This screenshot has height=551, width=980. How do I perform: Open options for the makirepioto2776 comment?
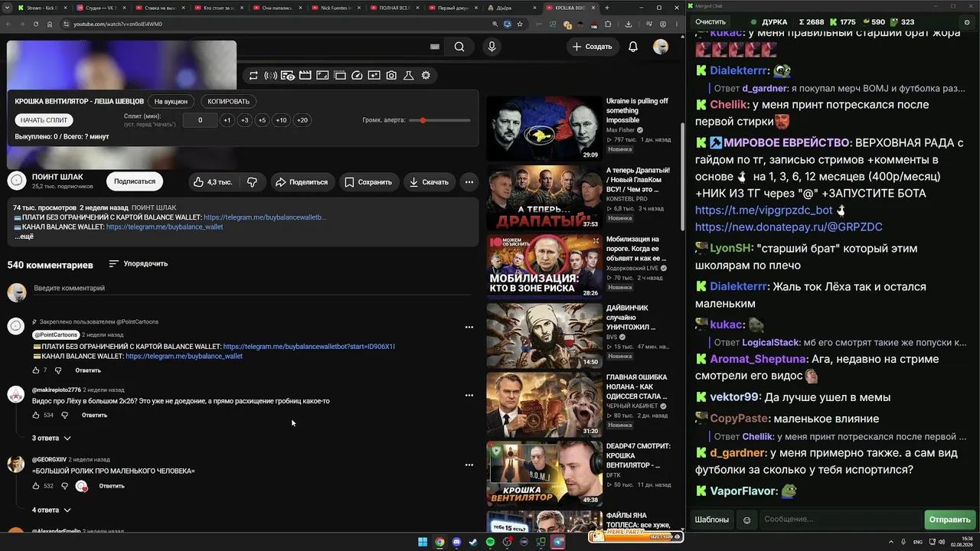469,395
